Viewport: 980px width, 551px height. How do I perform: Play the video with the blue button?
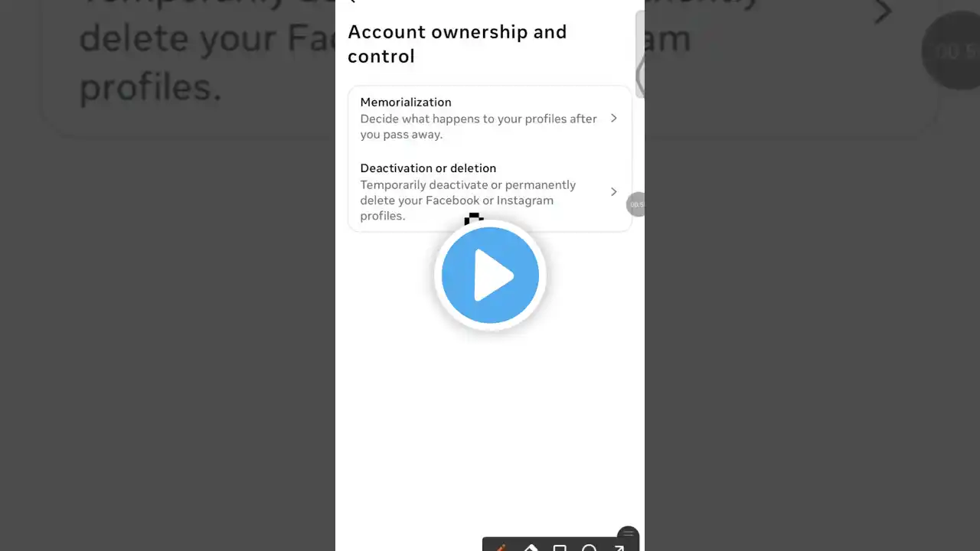[490, 275]
